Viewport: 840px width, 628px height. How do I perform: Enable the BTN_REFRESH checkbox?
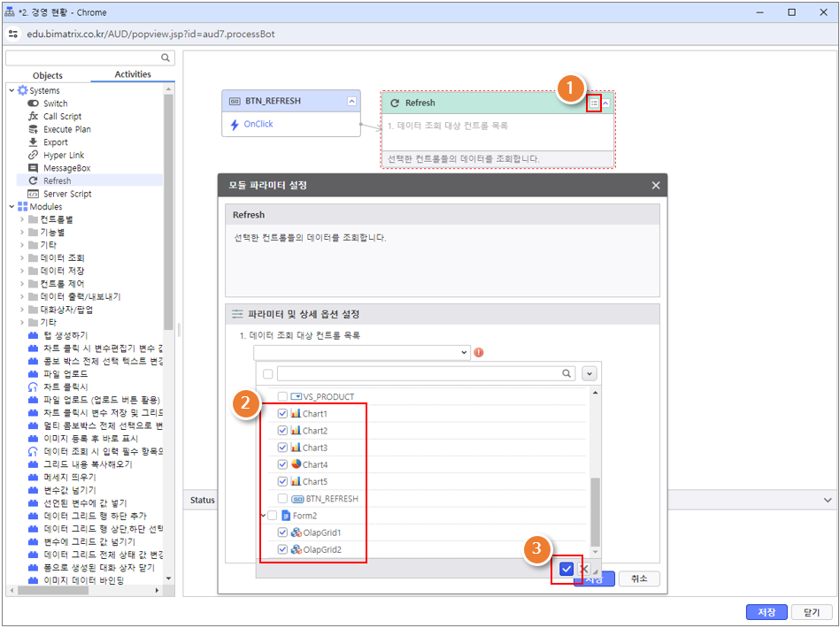[x=283, y=499]
